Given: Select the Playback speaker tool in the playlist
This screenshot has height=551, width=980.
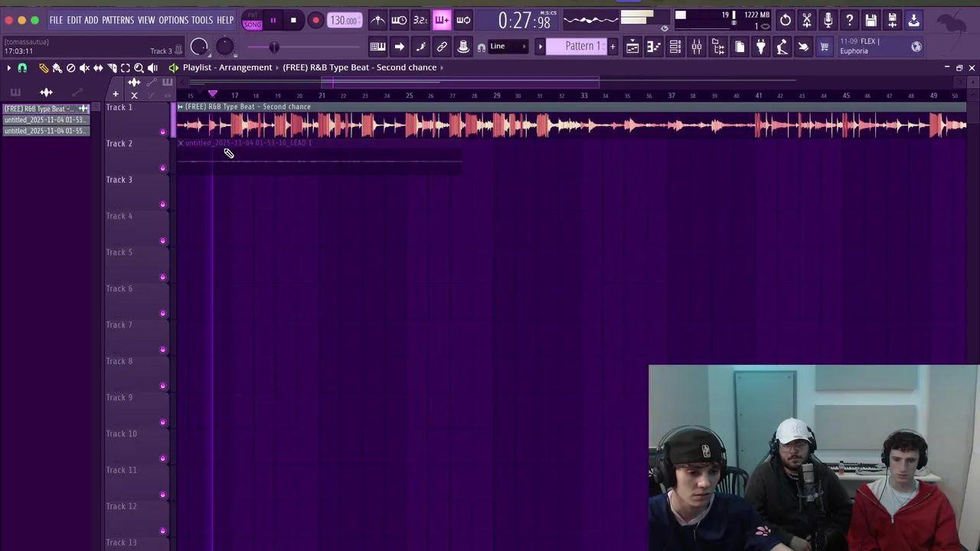Looking at the screenshot, I should [x=152, y=68].
